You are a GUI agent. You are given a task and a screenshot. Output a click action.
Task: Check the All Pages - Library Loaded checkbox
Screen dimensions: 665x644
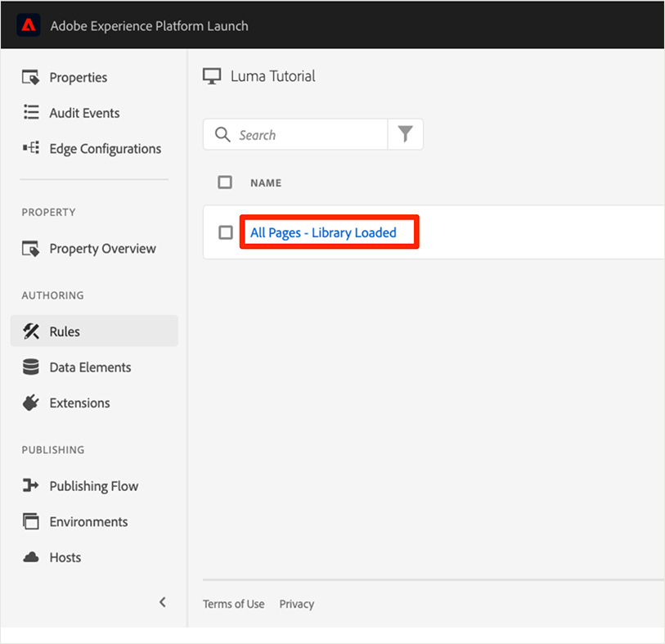tap(225, 232)
